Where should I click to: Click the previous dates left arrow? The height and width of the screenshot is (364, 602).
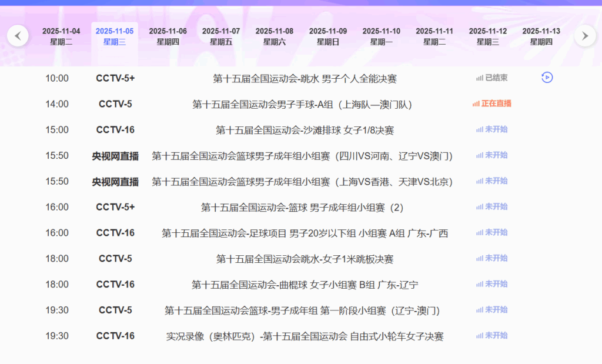coord(18,36)
